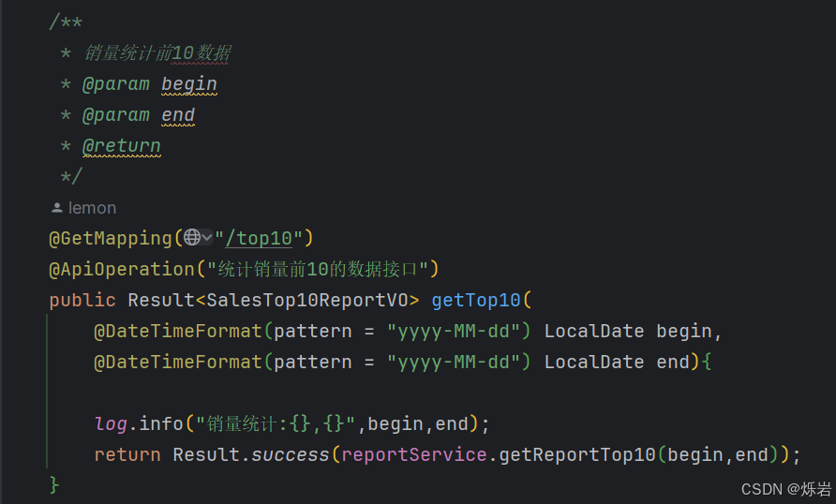Click "LocalDate end" parameter

point(617,362)
